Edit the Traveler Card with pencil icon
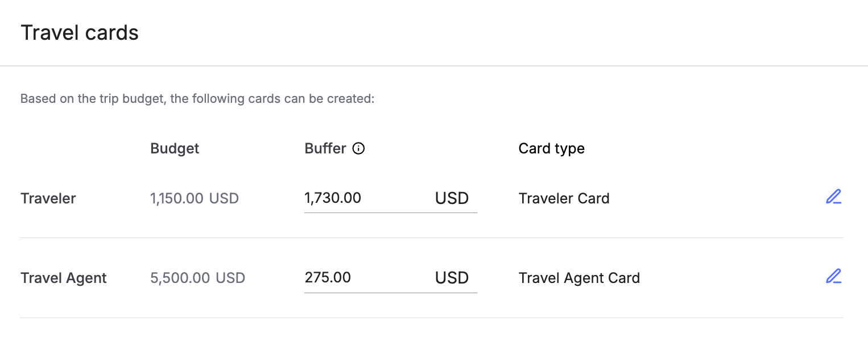 click(833, 197)
